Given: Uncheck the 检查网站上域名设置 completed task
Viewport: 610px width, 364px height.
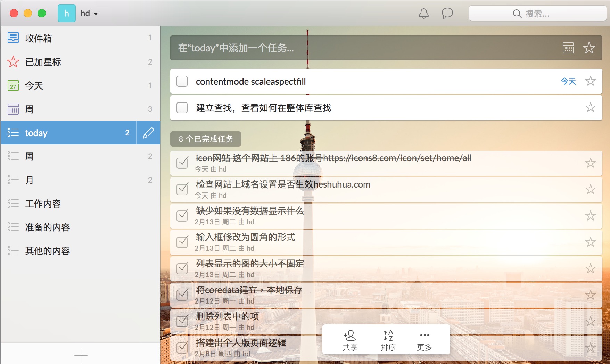Looking at the screenshot, I should click(182, 189).
